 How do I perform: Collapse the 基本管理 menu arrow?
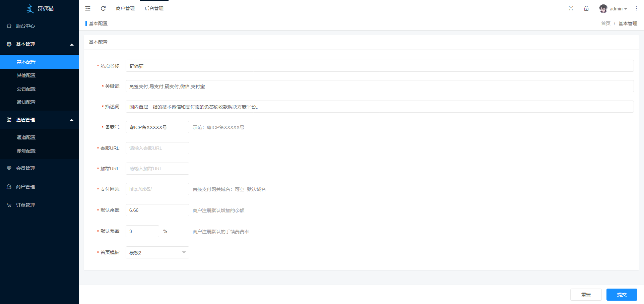pyautogui.click(x=71, y=45)
